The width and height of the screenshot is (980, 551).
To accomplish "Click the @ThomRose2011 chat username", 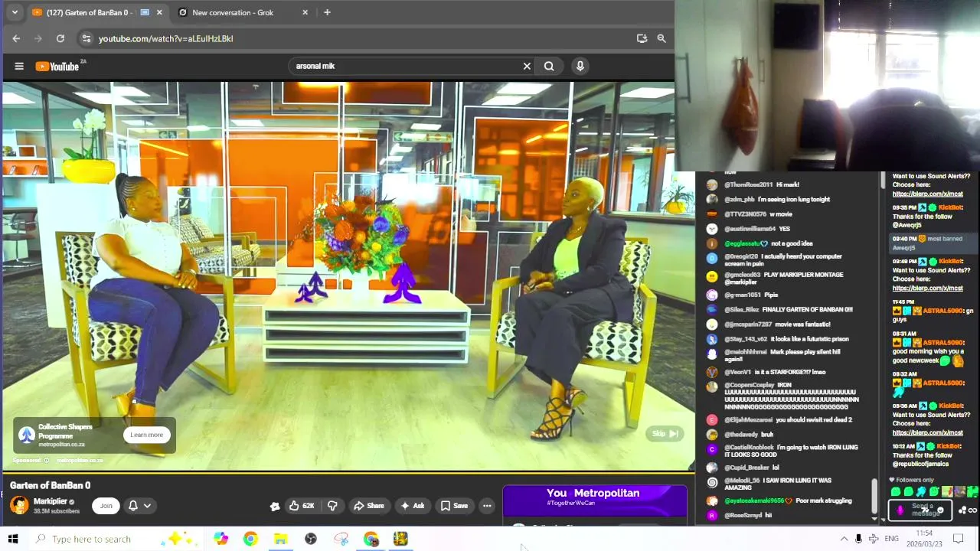I will (749, 184).
